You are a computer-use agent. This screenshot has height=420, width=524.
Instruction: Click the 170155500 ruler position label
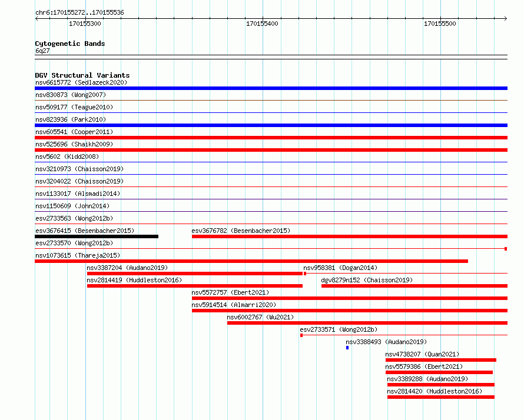pos(440,24)
